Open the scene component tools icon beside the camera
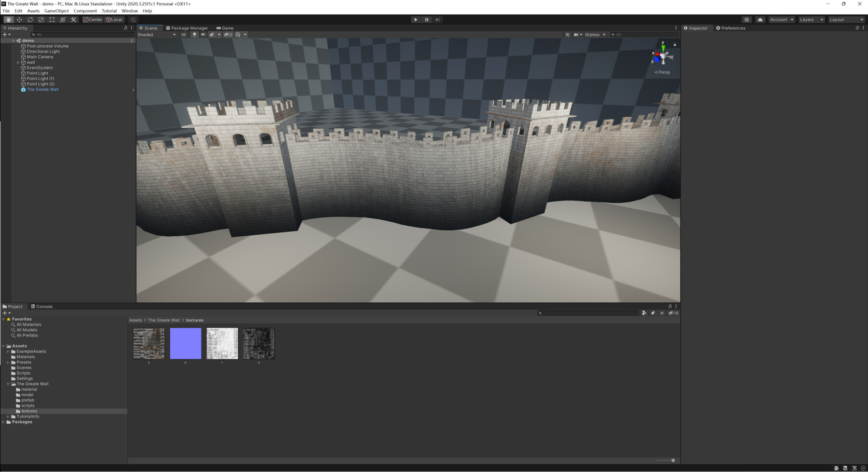 coord(568,35)
